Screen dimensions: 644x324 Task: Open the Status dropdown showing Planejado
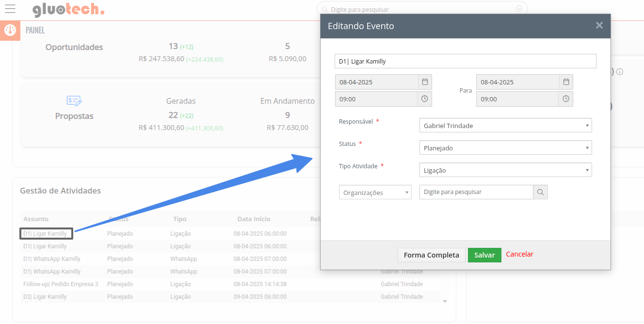coord(505,148)
